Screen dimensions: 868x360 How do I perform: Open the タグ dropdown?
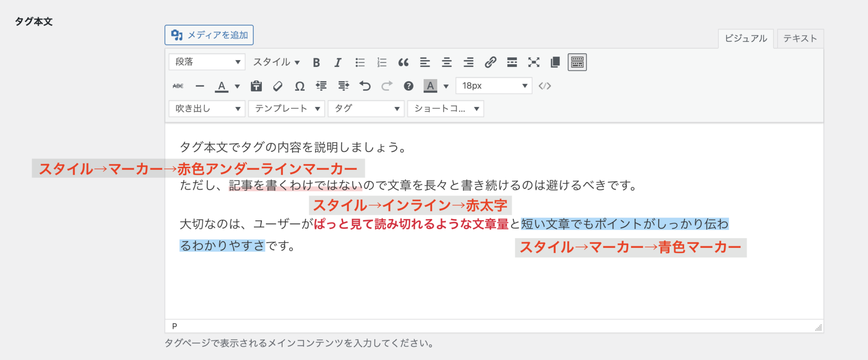point(366,108)
